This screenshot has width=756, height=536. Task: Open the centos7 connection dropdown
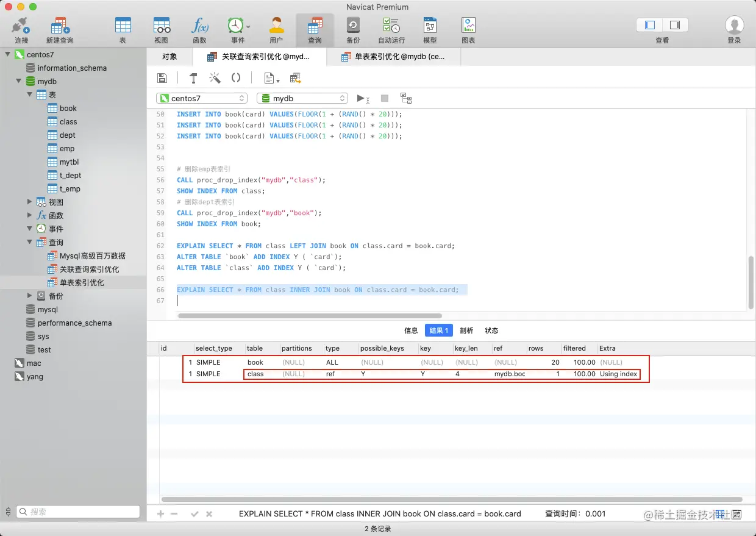(202, 98)
